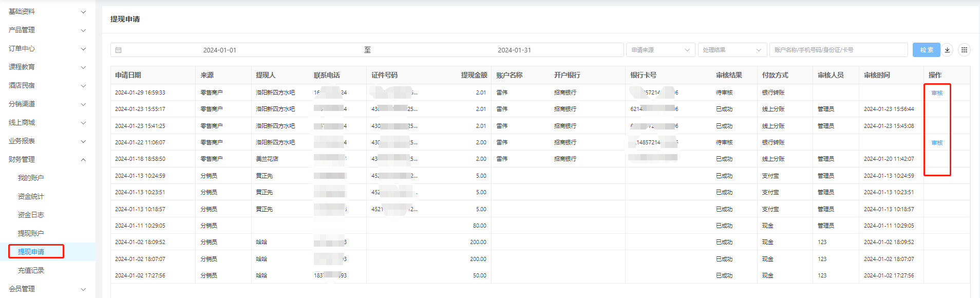980x298 pixels.
Task: Expand the 订单中心 menu
Action: [47, 48]
